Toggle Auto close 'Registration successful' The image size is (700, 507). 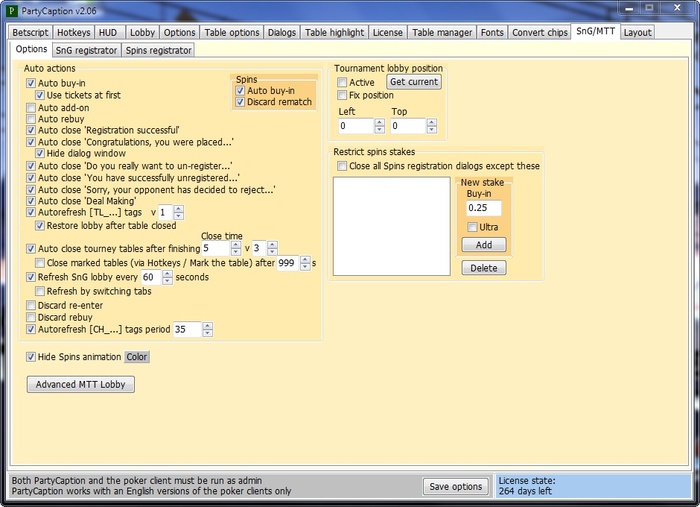tap(31, 130)
